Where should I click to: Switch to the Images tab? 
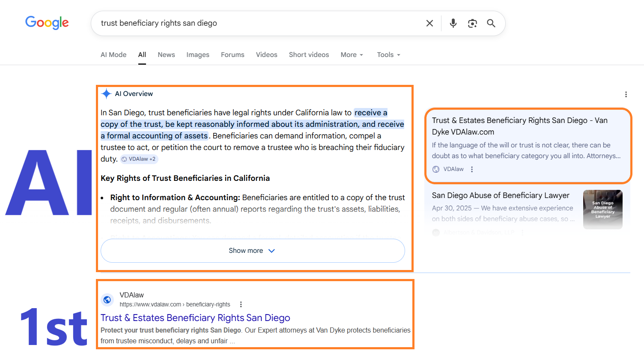[198, 55]
